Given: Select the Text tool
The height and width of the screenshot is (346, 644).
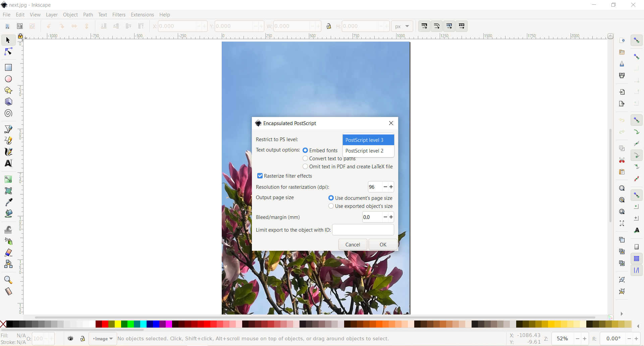Looking at the screenshot, I should coord(8,163).
